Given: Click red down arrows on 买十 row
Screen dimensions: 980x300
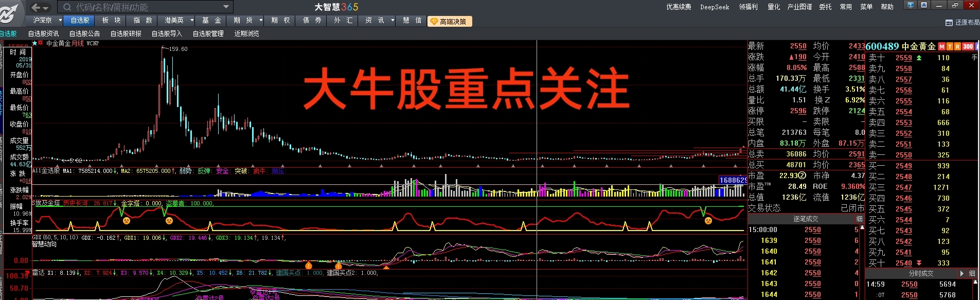Looking at the screenshot, I should click(x=919, y=263).
